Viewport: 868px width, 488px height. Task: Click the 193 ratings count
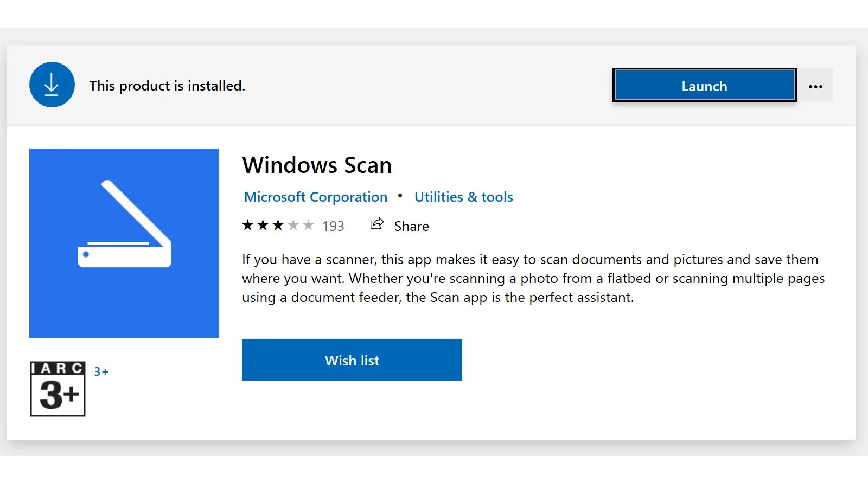pos(333,226)
